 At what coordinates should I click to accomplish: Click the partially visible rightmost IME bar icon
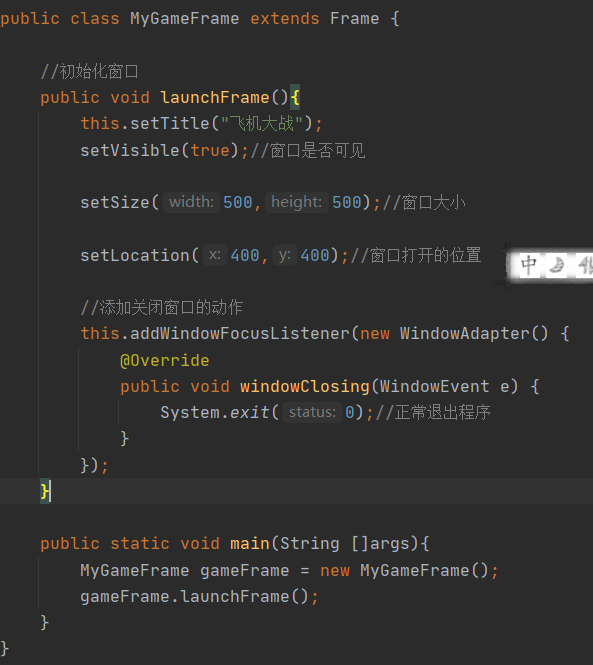(x=586, y=265)
